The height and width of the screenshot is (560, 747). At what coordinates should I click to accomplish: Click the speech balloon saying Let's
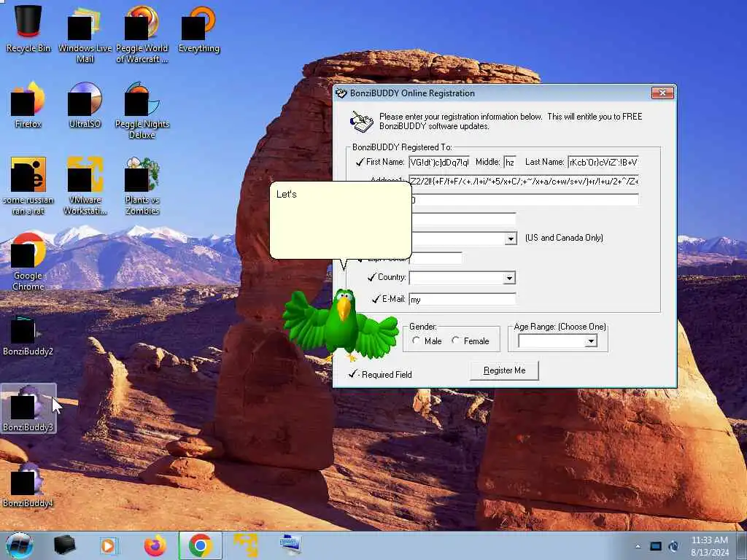pos(341,220)
